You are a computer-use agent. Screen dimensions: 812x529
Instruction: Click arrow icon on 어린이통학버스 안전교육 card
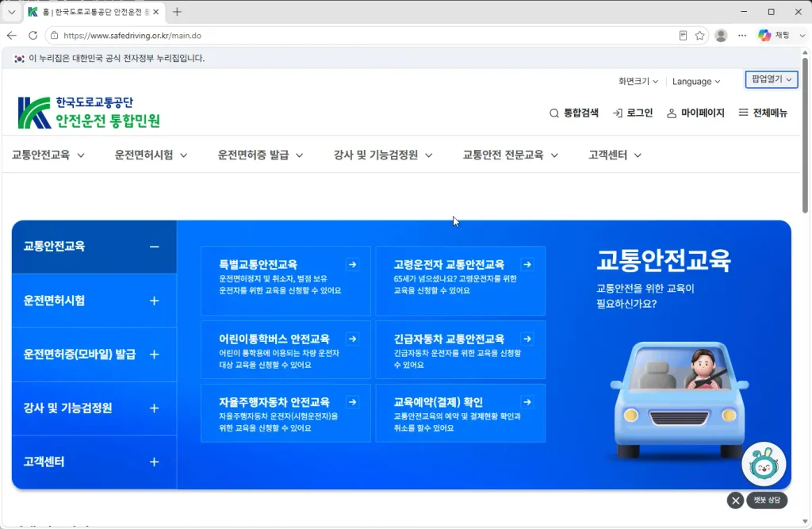[353, 339]
